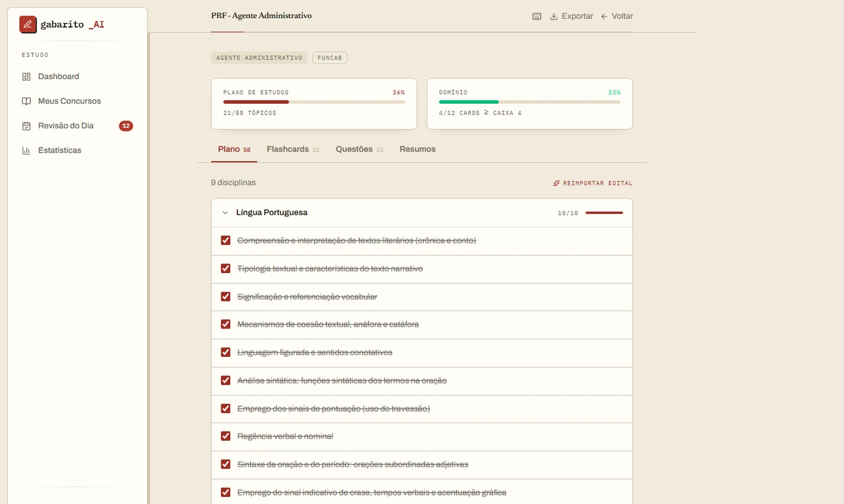Screen dimensions: 844x504
Task: Toggle 'Regência verbal e nominal' checkbox
Action: [x=225, y=436]
